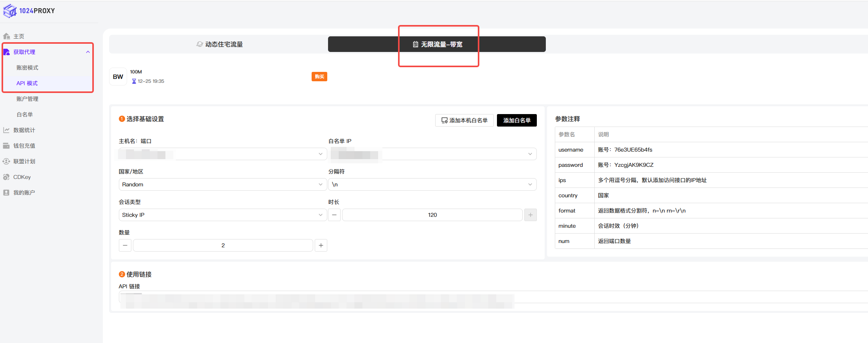Click the black 添加白名单 button
Image resolution: width=868 pixels, height=343 pixels.
click(x=516, y=120)
